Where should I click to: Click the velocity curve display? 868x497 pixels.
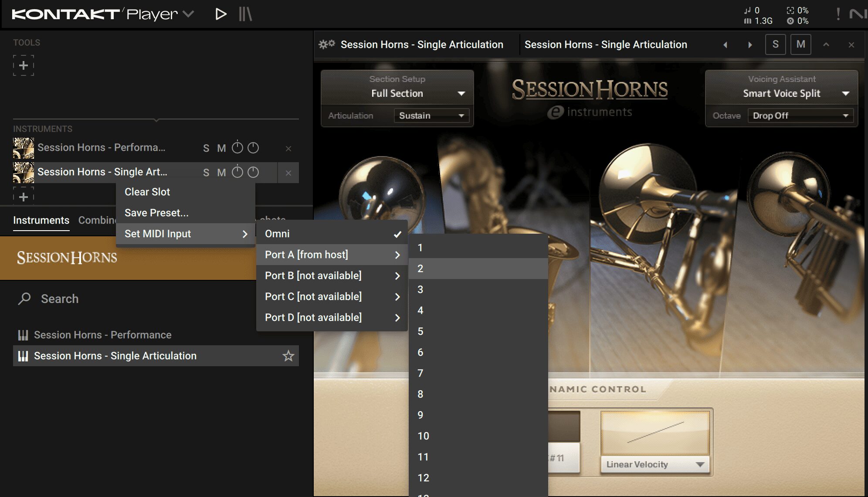coord(655,433)
